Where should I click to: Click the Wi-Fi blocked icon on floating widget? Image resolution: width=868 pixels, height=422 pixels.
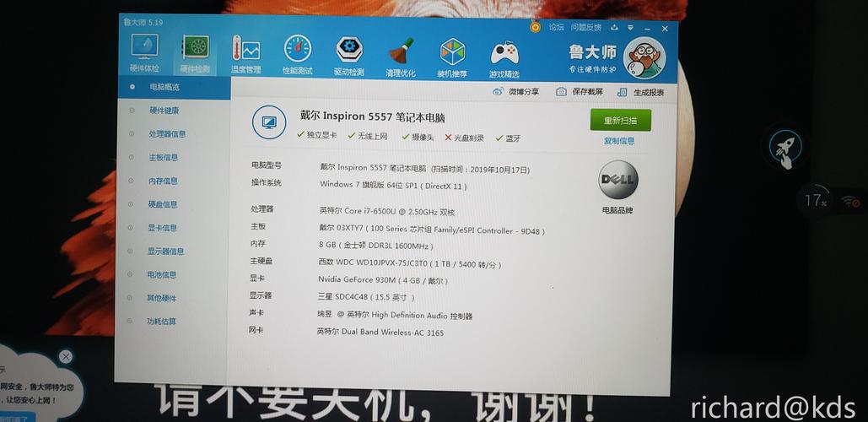[851, 202]
